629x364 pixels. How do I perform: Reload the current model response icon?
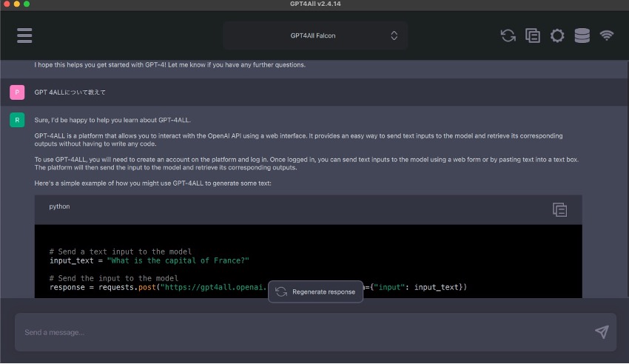pos(508,36)
